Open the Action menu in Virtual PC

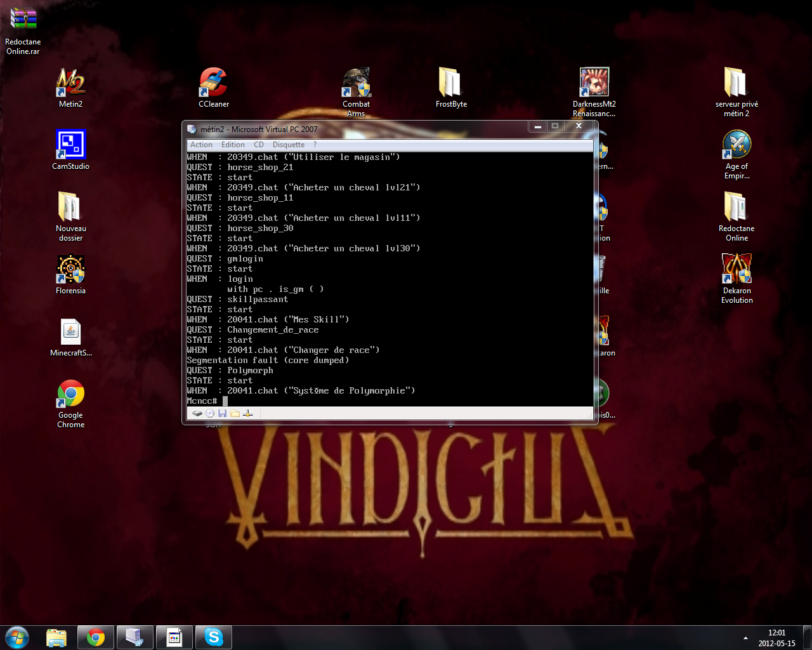click(201, 145)
